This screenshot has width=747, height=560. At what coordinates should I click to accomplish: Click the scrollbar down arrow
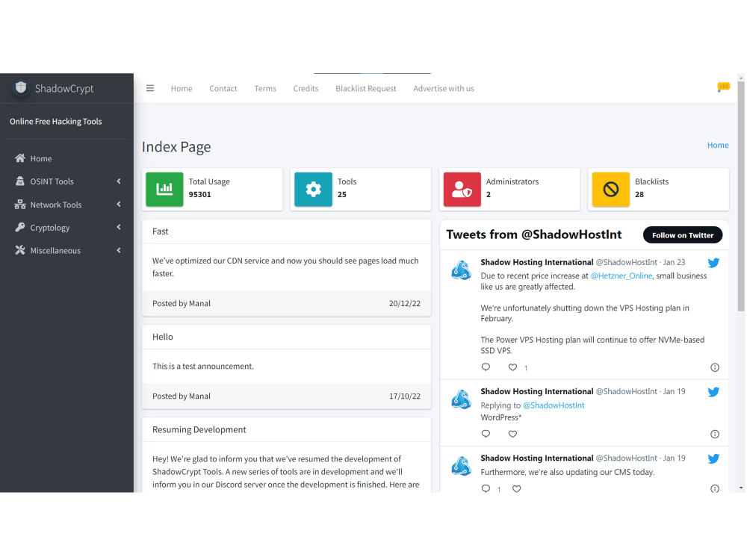click(741, 488)
